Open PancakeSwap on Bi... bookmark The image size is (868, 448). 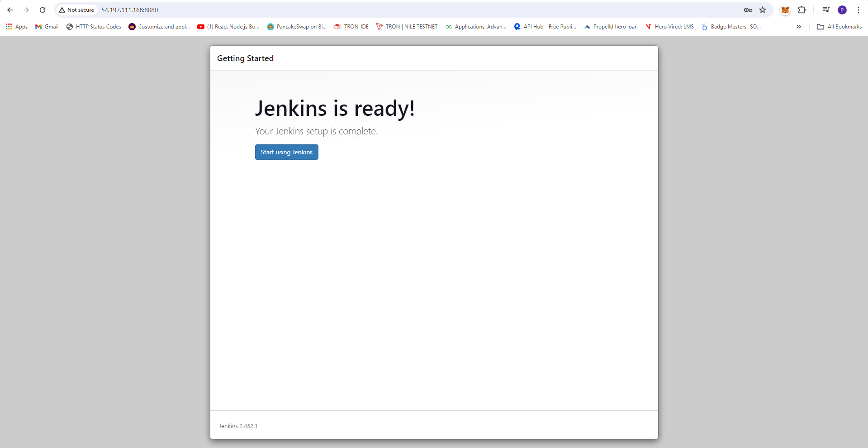(297, 27)
